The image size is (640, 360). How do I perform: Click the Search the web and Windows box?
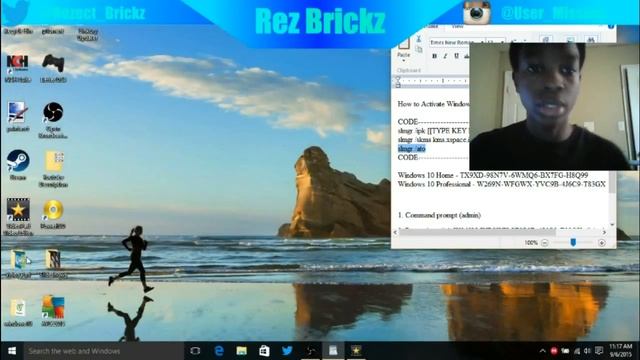pyautogui.click(x=104, y=351)
